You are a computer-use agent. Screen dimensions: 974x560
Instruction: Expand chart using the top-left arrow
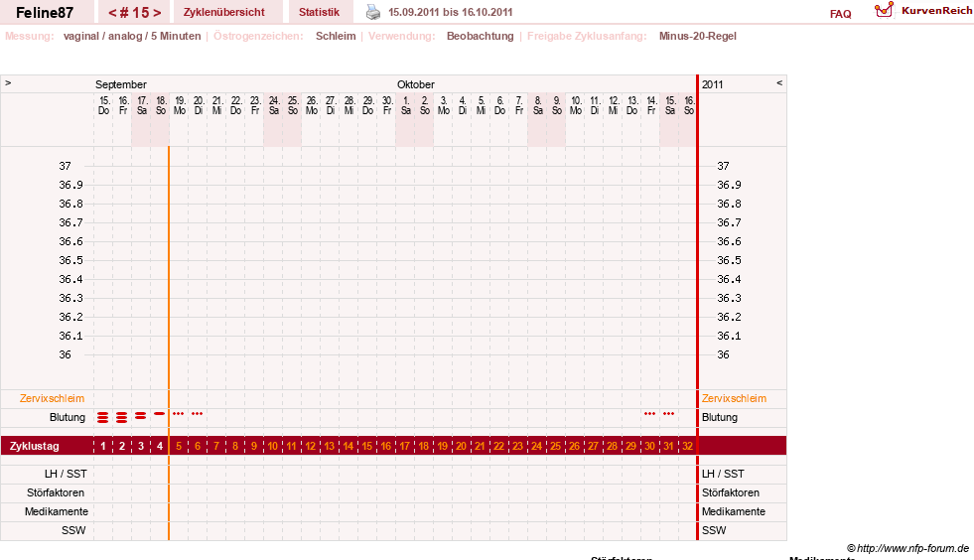click(8, 82)
